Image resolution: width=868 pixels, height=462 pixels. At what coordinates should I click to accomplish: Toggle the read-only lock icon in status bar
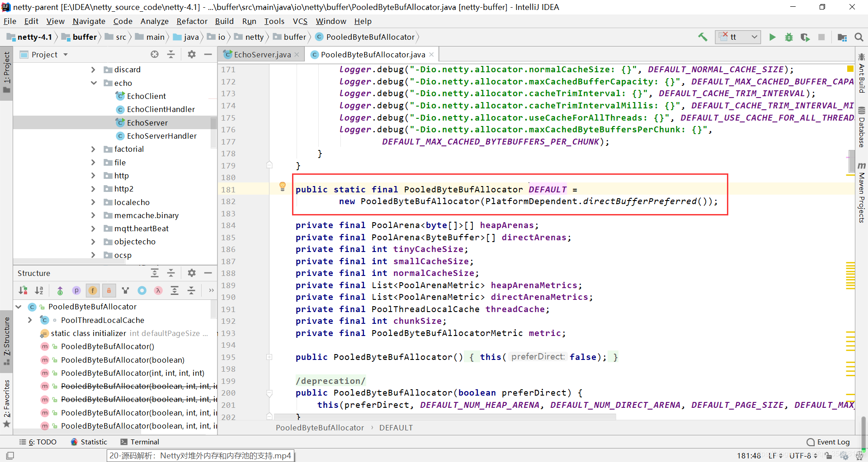[828, 456]
